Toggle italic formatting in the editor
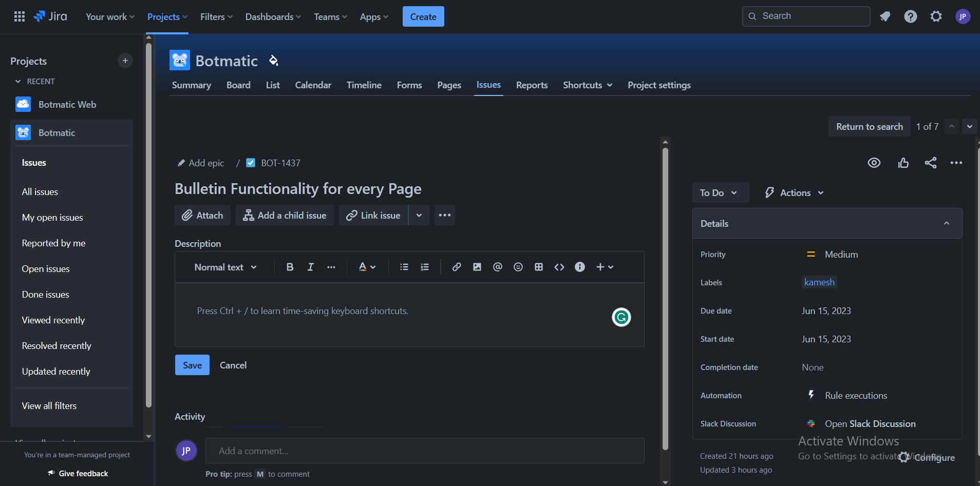 coord(310,267)
